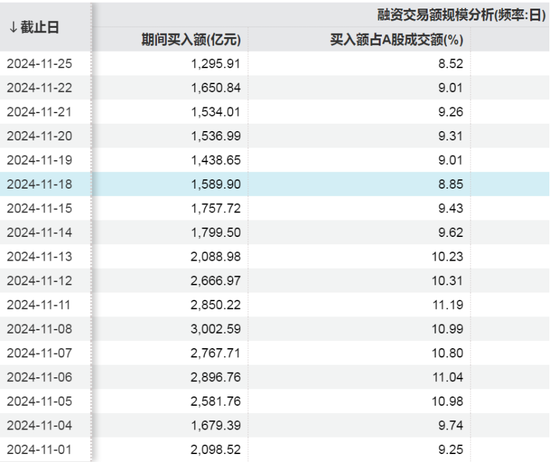This screenshot has height=462, width=550.
Task: Select the date cell 2024-11-20
Action: [x=39, y=136]
